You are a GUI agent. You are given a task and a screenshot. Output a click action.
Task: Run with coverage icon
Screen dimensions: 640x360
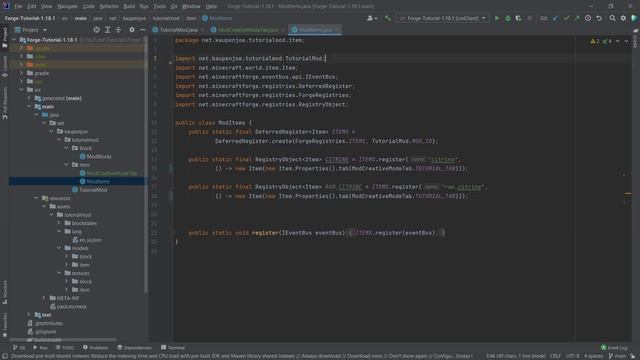pyautogui.click(x=518, y=18)
